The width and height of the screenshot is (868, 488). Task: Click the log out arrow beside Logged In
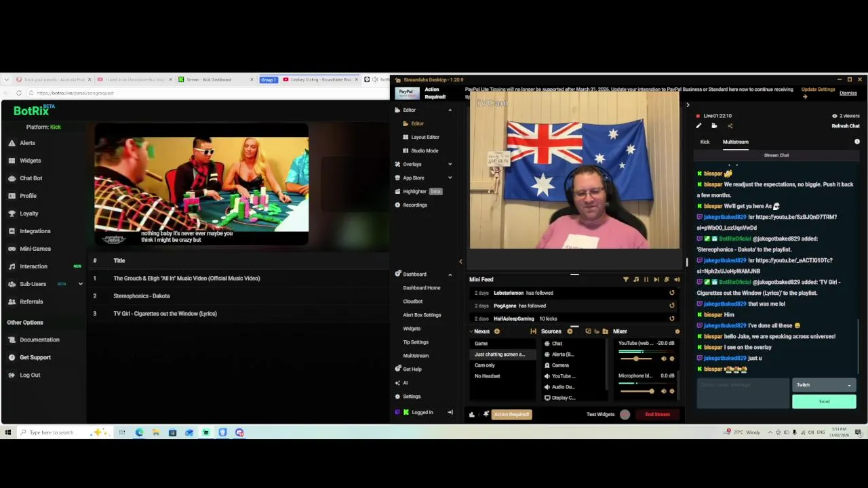450,412
